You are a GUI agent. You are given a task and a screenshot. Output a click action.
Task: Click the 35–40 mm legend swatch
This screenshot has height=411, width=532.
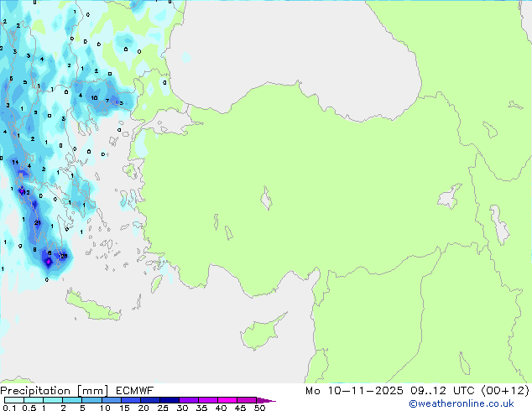coord(207,400)
